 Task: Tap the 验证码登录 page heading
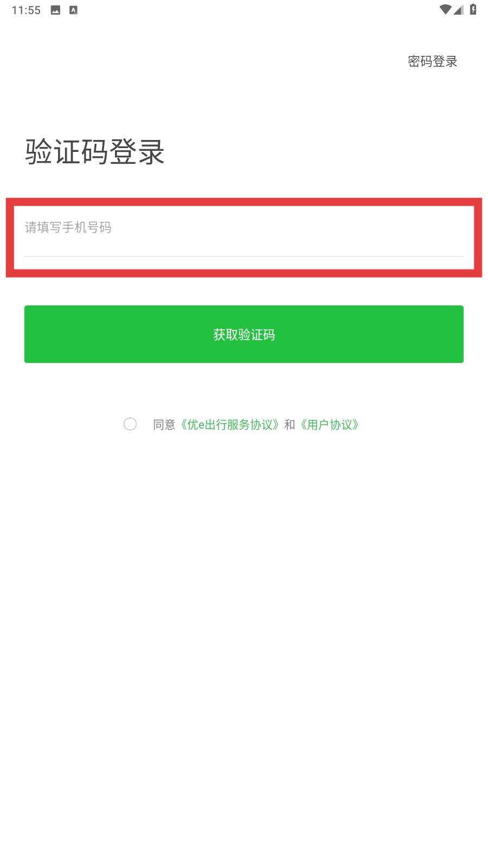(x=95, y=151)
